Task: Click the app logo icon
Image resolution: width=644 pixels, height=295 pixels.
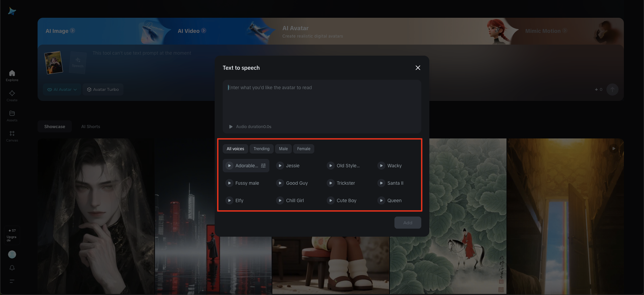Action: 12,11
